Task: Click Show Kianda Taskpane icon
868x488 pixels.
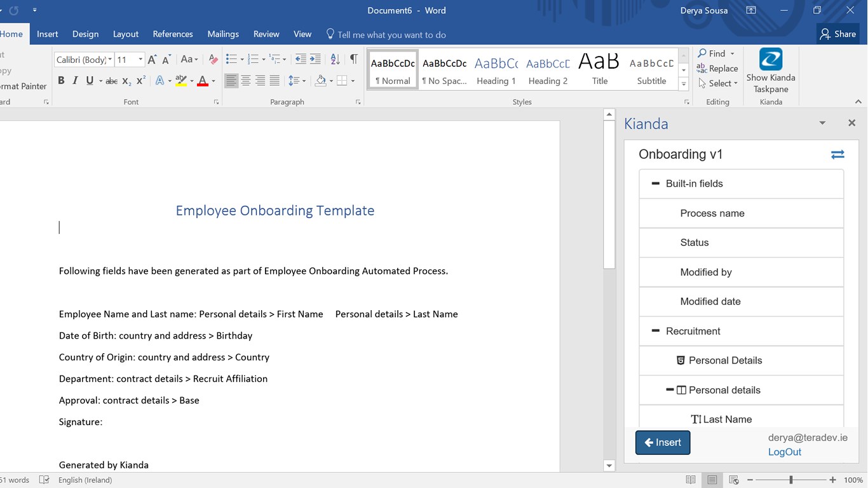Action: click(x=771, y=71)
